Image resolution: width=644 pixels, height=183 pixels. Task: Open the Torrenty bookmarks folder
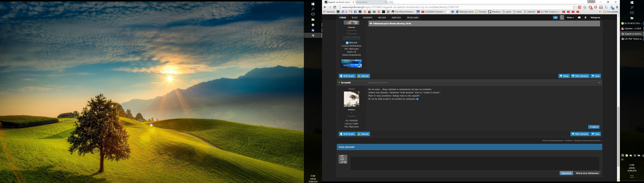(481, 12)
